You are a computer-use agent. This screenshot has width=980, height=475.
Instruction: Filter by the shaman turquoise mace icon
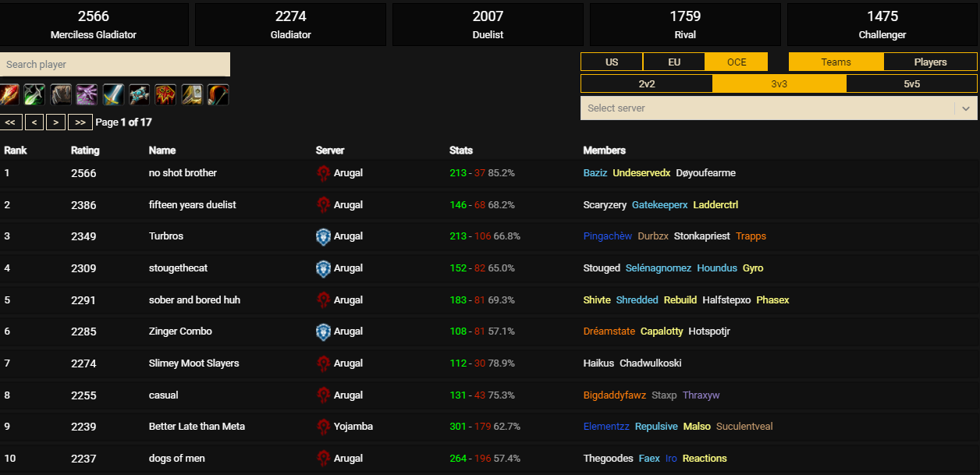(139, 95)
